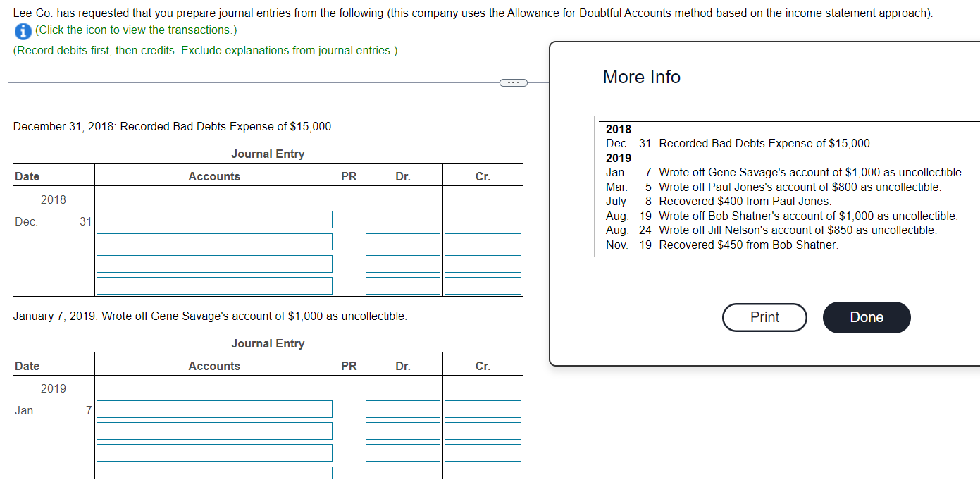Click 'Journal Entry' title above Dec. 31 table
The height and width of the screenshot is (480, 980).
click(x=268, y=154)
